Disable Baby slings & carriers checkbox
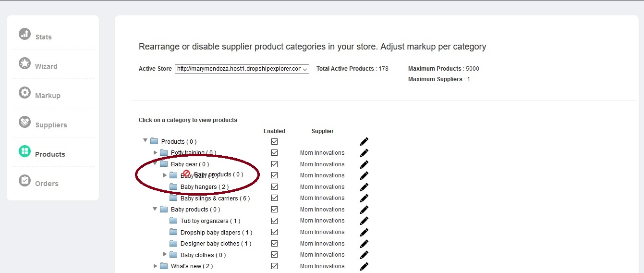 (x=274, y=198)
